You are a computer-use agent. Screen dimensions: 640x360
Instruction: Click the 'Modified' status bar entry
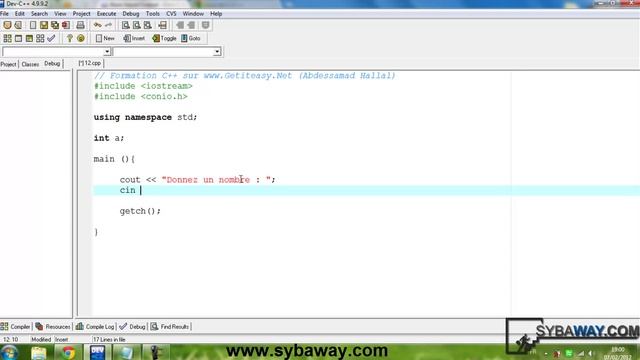pyautogui.click(x=41, y=340)
